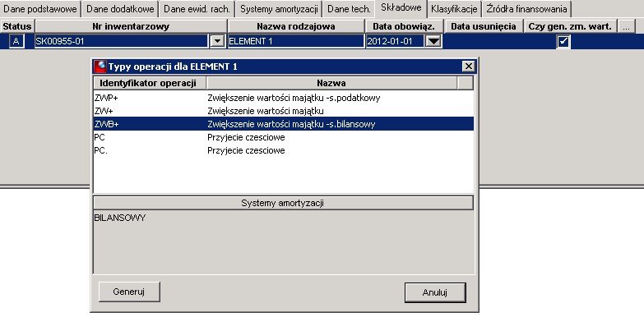Viewport: 644px width, 317px height.
Task: Click the Czy gen. zm. wart. header
Action: (570, 26)
